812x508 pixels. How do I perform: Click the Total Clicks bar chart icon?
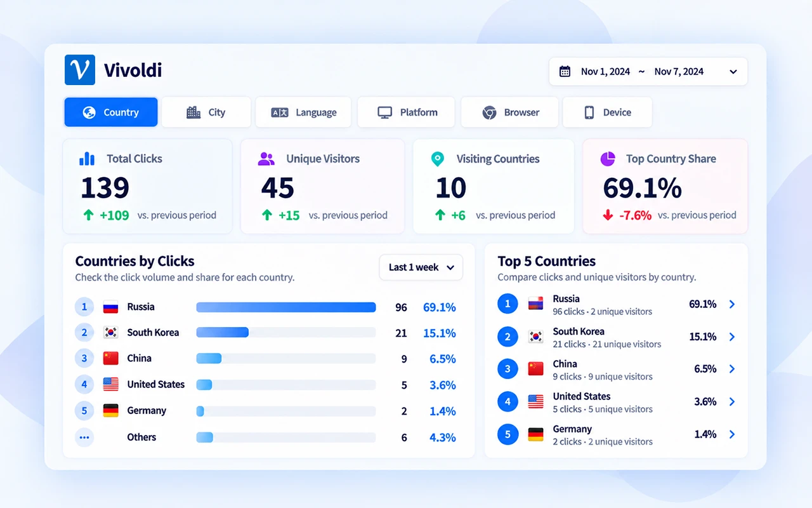pyautogui.click(x=87, y=159)
